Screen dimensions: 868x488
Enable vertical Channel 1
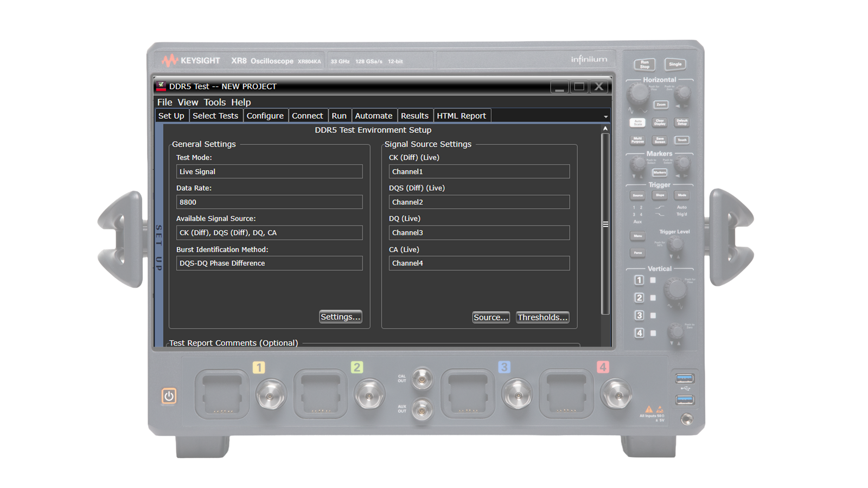638,280
